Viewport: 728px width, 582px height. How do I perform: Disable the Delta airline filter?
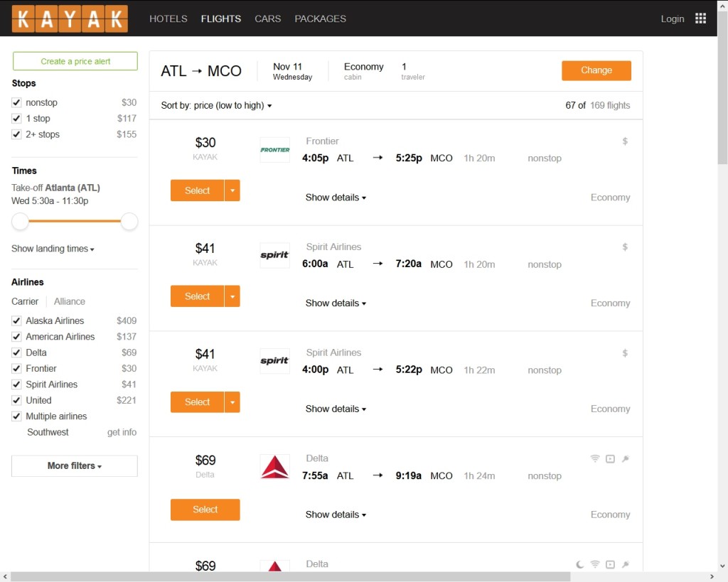16,352
